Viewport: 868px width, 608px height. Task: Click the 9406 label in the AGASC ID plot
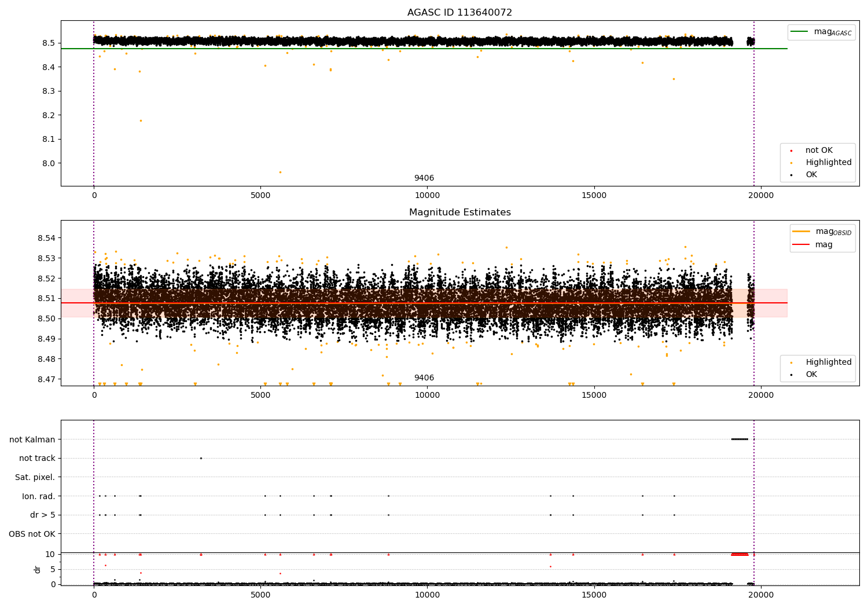tap(424, 178)
